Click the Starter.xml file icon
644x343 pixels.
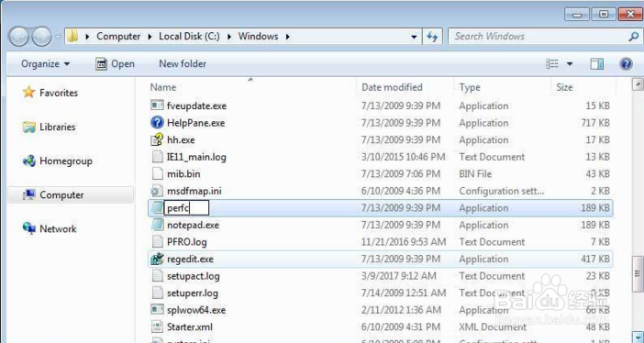point(157,327)
